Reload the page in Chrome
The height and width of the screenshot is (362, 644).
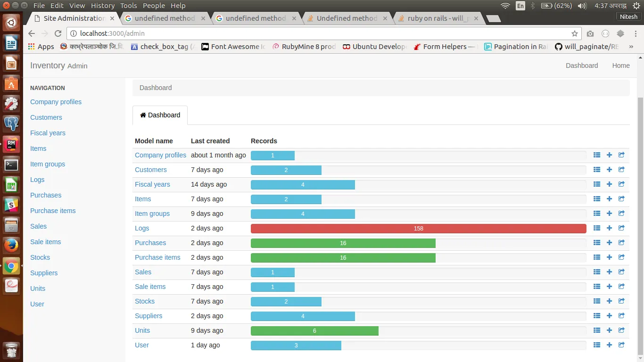pyautogui.click(x=58, y=33)
